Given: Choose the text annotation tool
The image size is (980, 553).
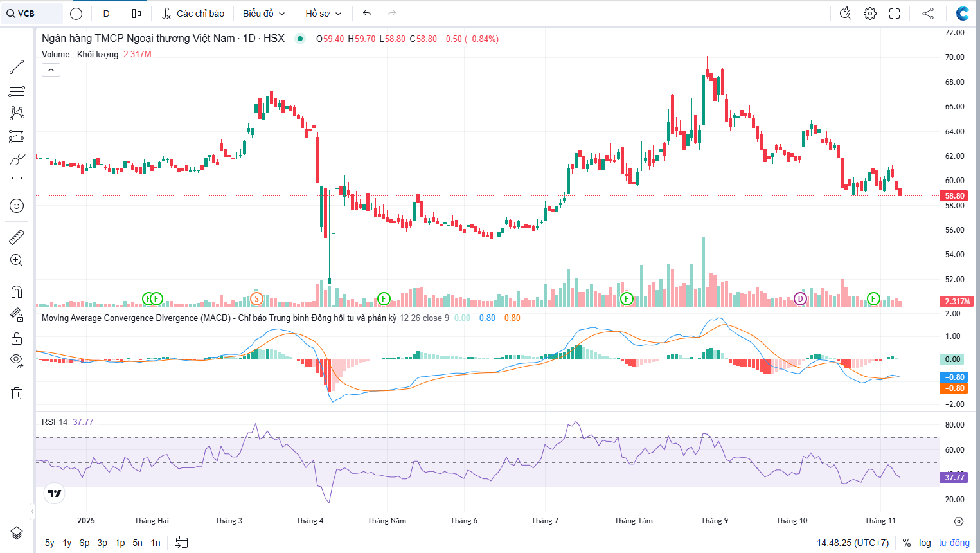Looking at the screenshot, I should (x=17, y=183).
